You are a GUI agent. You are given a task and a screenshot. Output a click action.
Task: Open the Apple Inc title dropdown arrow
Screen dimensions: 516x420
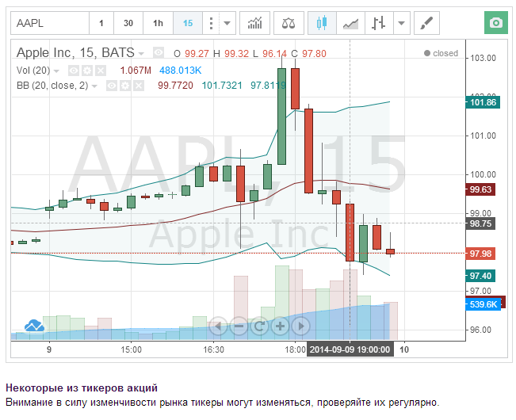click(x=141, y=54)
